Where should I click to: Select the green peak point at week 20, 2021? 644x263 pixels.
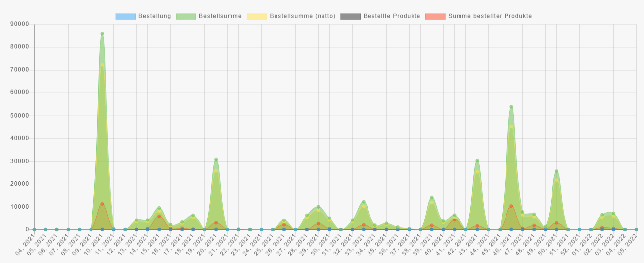[216, 160]
